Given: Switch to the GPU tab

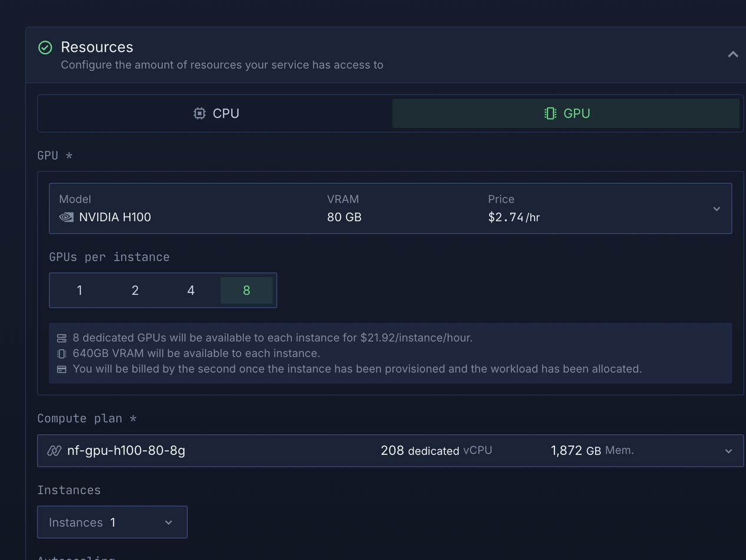Looking at the screenshot, I should point(566,113).
